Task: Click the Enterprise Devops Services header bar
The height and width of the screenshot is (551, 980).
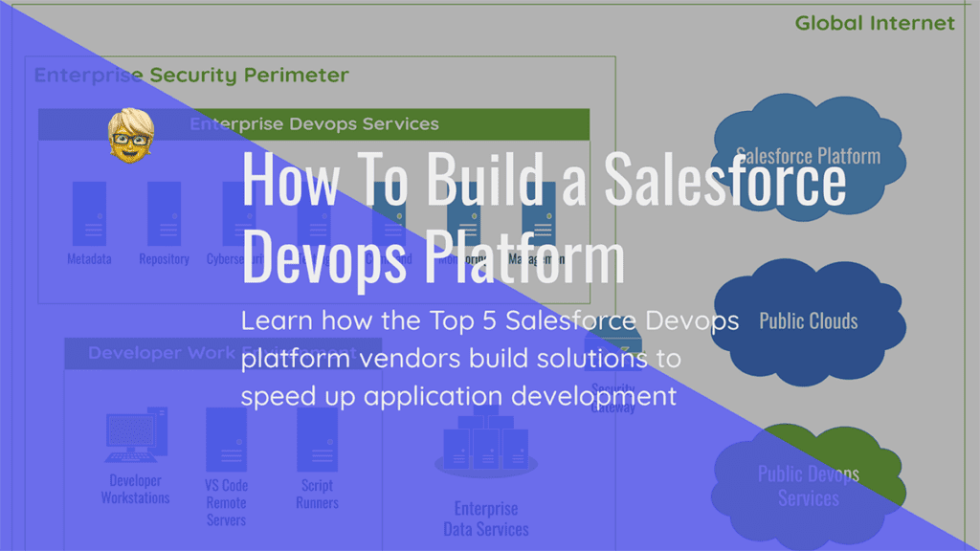Action: (314, 124)
